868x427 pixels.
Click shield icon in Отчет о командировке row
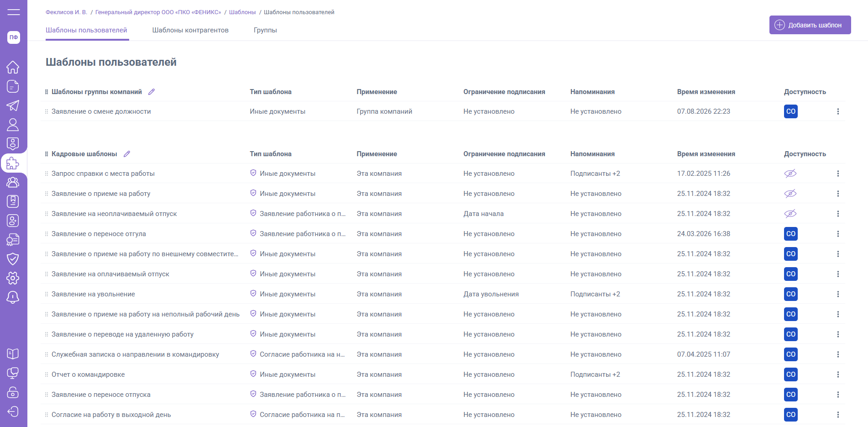(x=253, y=374)
